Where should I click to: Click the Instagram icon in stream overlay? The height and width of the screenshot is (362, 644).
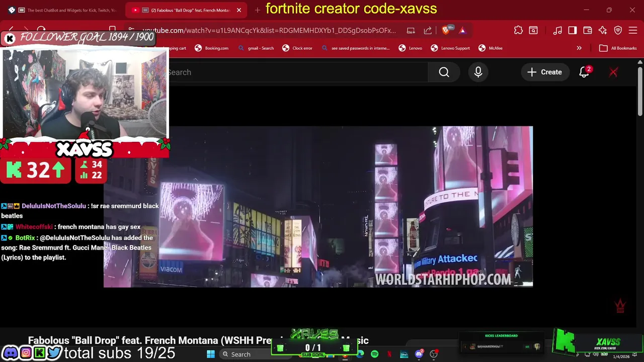(25, 353)
